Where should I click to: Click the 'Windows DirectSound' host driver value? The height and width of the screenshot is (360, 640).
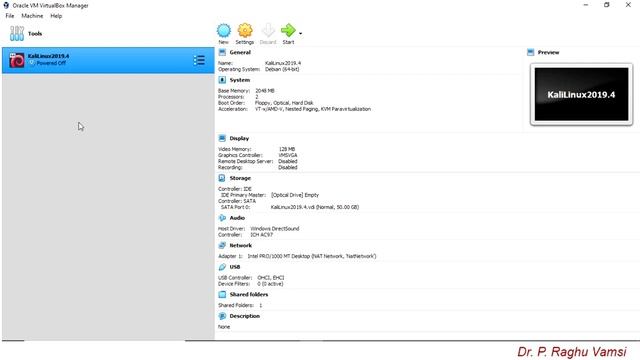point(275,229)
